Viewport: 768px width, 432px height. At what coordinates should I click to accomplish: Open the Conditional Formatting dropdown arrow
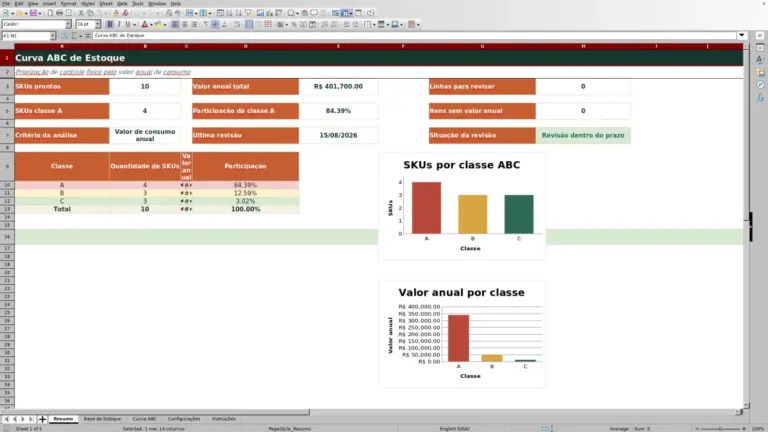(418, 24)
